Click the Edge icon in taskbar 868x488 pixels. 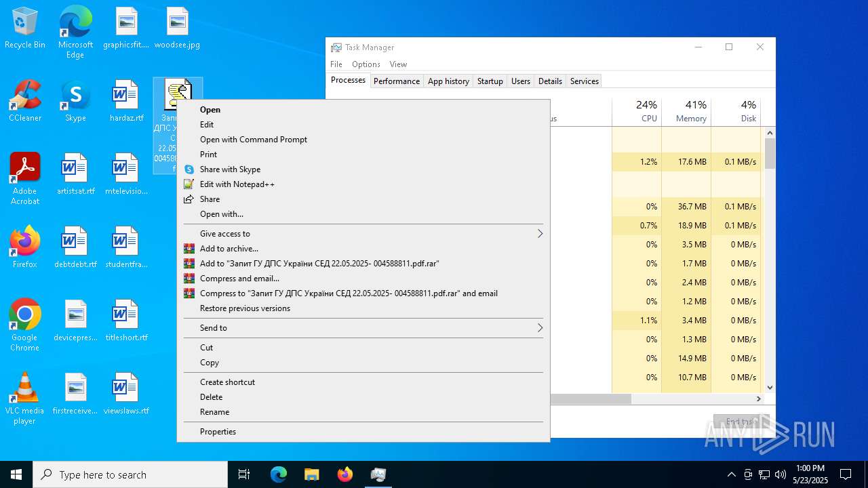[x=279, y=474]
